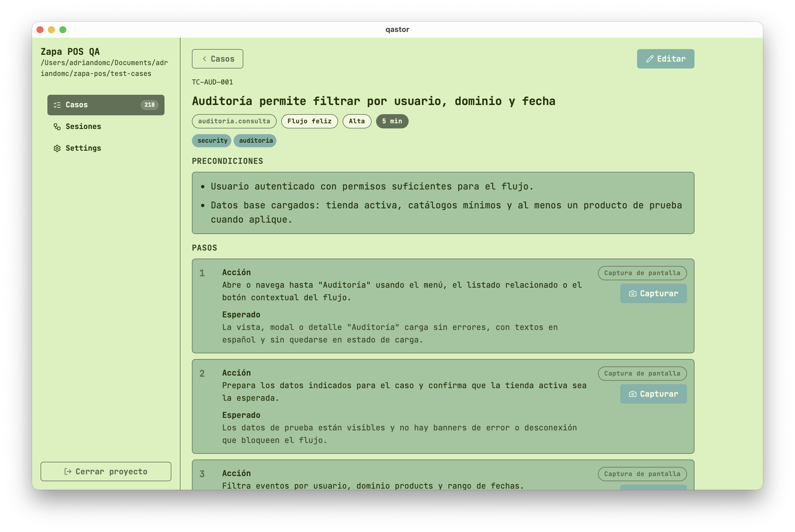Click step 1 Captura de pantalla label

pyautogui.click(x=642, y=273)
